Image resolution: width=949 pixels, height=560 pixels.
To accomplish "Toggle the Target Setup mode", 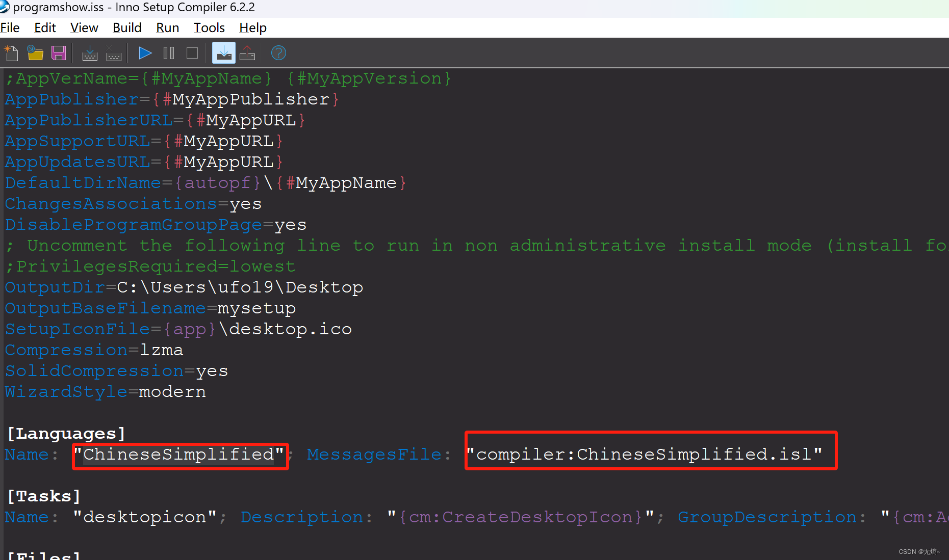I will click(x=223, y=52).
